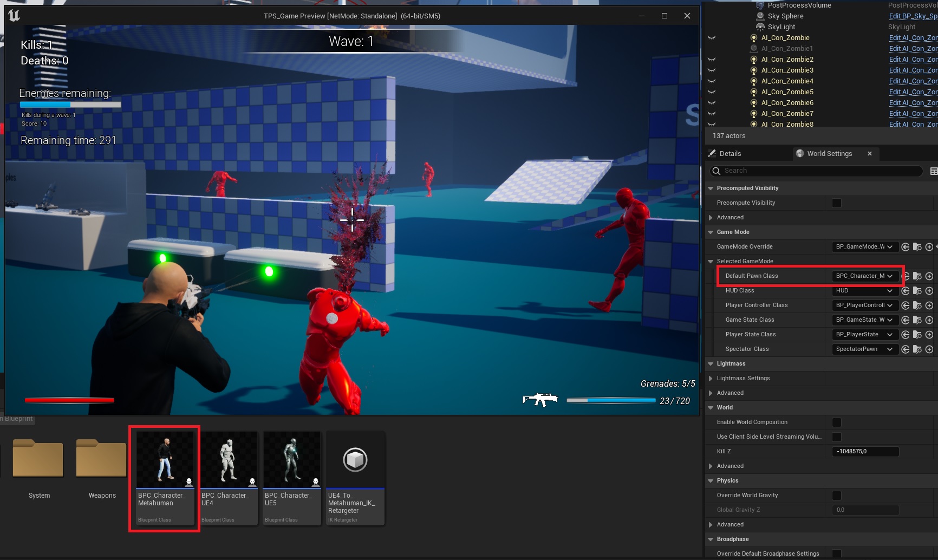Screen dimensions: 938x560
Task: Browse to Game State Class asset
Action: point(917,320)
